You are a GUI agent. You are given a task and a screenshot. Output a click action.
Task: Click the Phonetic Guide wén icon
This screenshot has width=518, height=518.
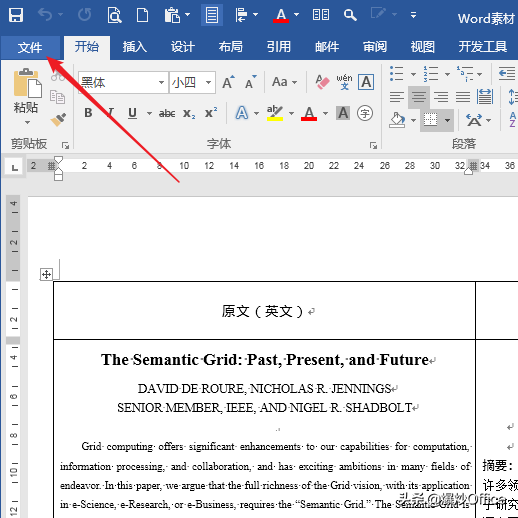pos(344,82)
